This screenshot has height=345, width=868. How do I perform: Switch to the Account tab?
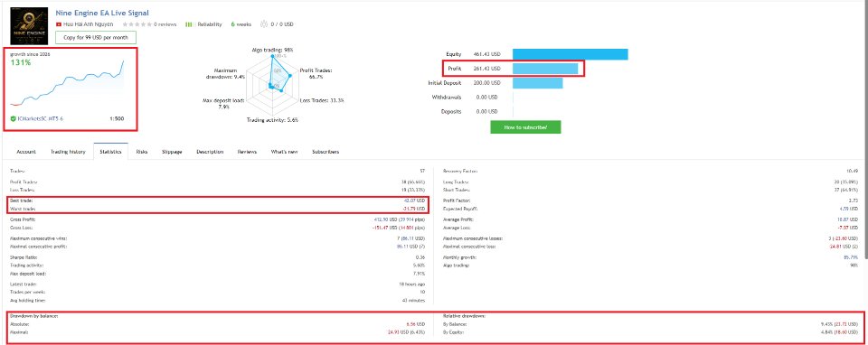pos(26,152)
